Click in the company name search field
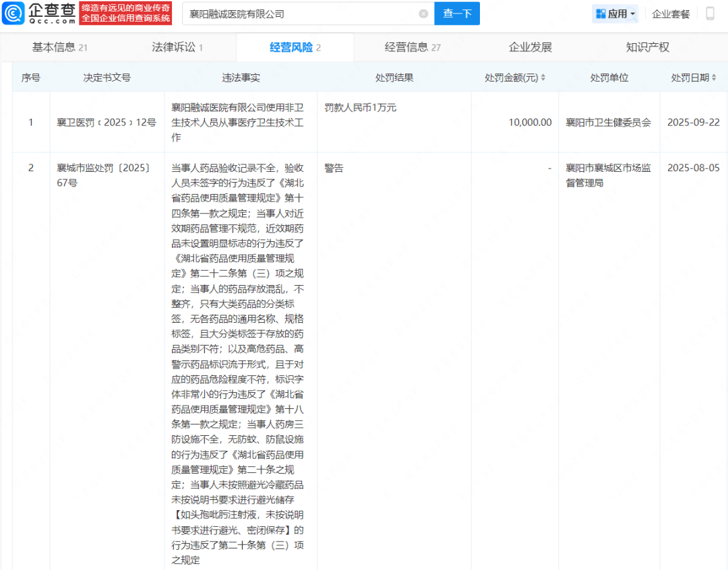The height and width of the screenshot is (570, 728). pyautogui.click(x=300, y=13)
